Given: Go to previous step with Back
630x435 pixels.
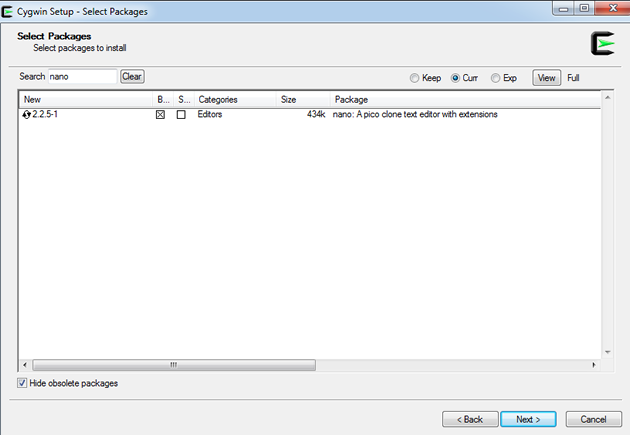Looking at the screenshot, I should click(470, 419).
